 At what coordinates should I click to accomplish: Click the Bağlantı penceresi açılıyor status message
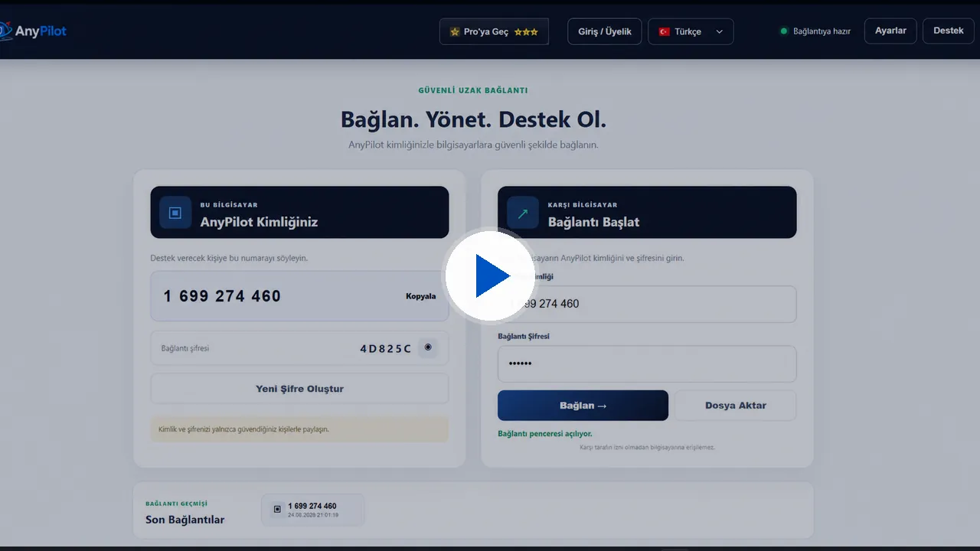pos(544,434)
